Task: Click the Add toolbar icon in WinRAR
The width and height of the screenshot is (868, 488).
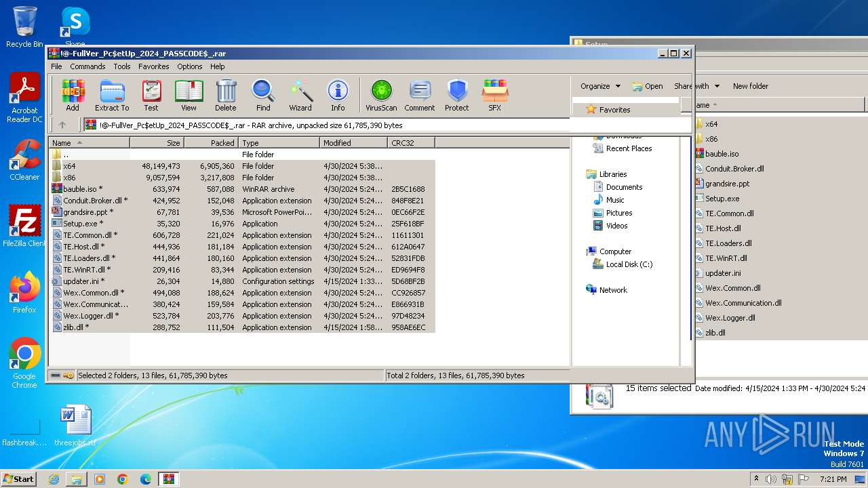Action: [x=73, y=96]
